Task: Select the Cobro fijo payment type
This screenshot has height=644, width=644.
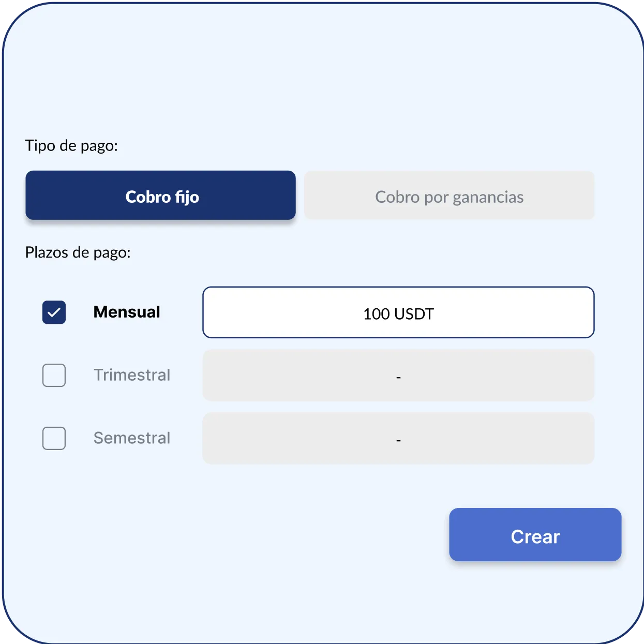Action: coord(160,196)
